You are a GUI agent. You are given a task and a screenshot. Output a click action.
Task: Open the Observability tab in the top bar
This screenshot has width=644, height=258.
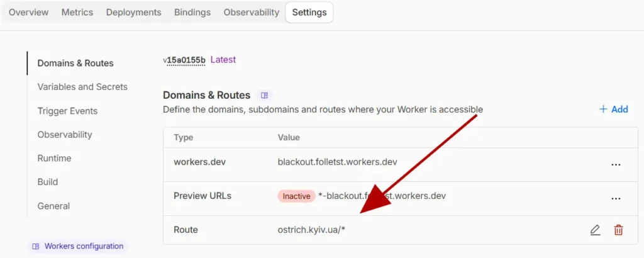251,13
